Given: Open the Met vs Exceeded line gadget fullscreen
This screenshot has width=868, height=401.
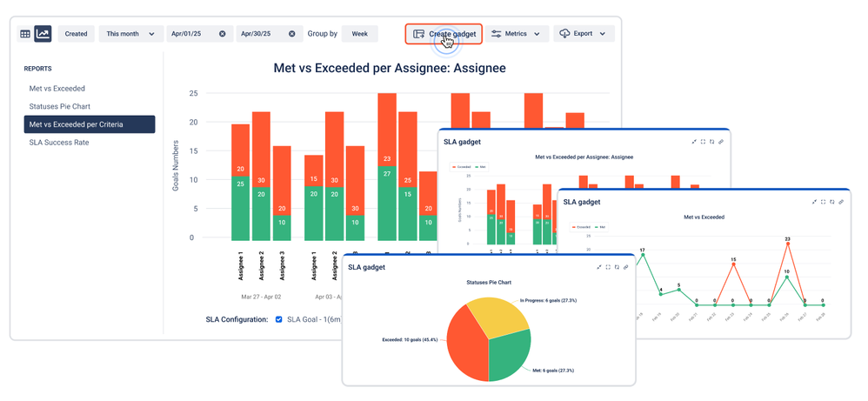Looking at the screenshot, I should (x=823, y=202).
